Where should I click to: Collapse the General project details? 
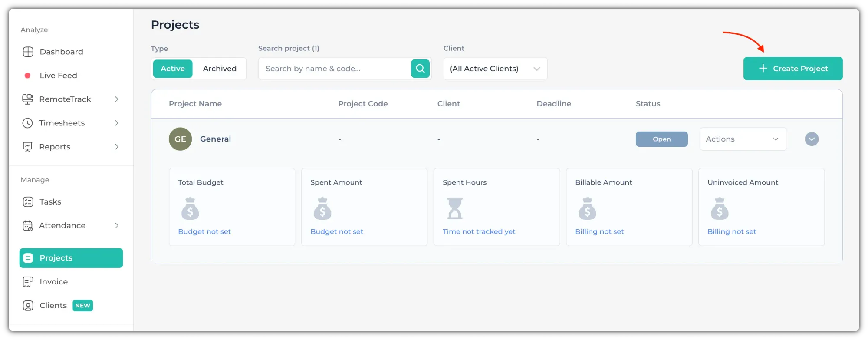(x=812, y=139)
